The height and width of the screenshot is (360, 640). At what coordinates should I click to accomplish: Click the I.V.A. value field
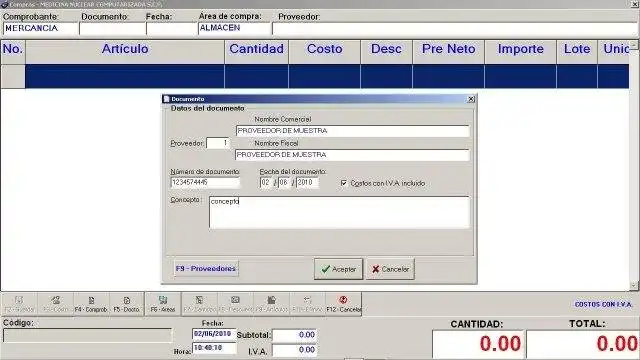click(x=295, y=350)
